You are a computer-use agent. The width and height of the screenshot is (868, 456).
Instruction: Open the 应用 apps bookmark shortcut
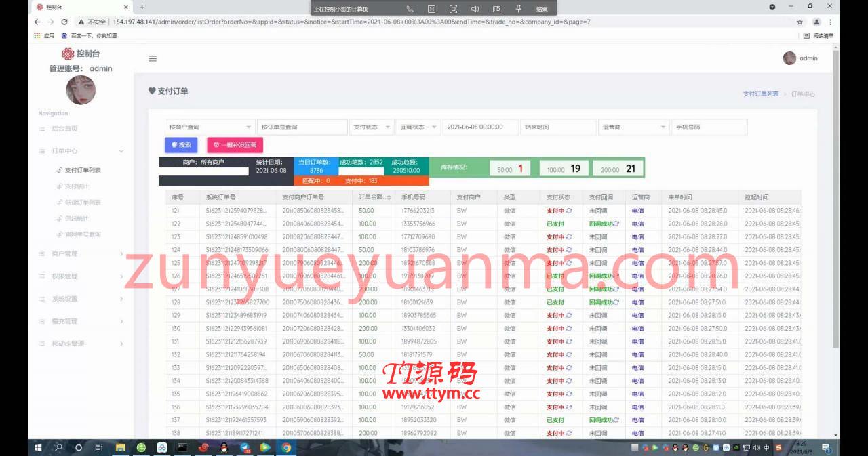pos(44,35)
